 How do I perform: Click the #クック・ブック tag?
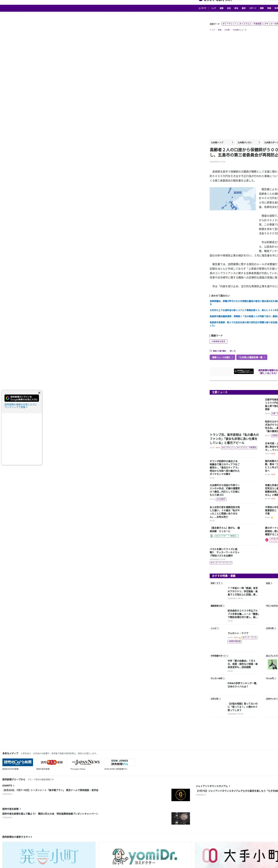pos(250,638)
